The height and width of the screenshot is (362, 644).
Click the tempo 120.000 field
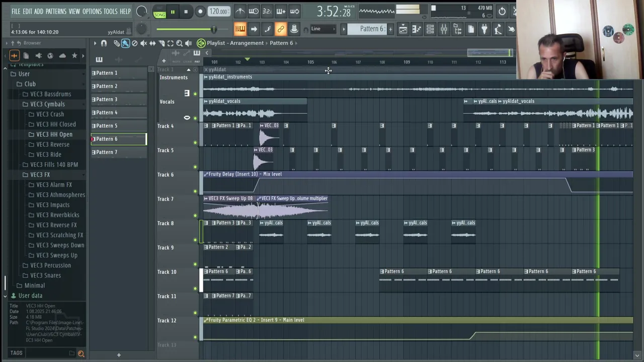[219, 12]
